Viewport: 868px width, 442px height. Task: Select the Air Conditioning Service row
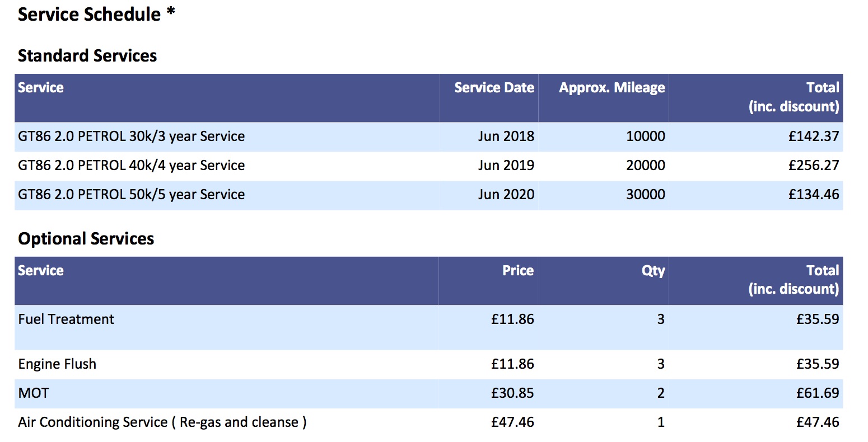click(428, 422)
